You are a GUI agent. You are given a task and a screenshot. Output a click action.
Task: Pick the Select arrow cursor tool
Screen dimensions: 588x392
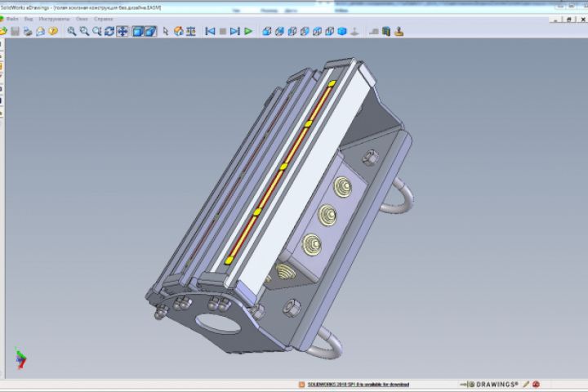pyautogui.click(x=165, y=32)
